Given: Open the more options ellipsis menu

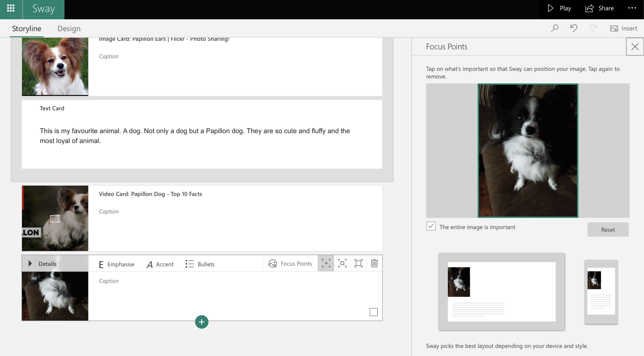Looking at the screenshot, I should (x=632, y=8).
